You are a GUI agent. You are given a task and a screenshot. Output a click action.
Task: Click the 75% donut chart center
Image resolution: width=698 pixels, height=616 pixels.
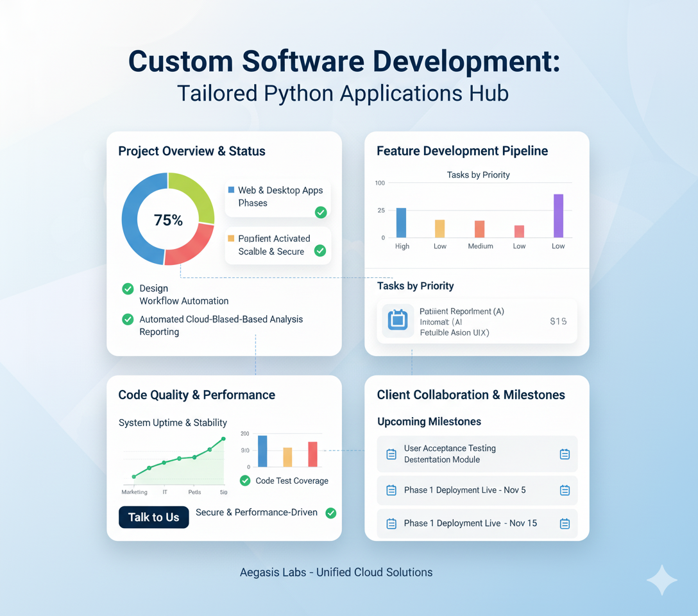pyautogui.click(x=168, y=220)
